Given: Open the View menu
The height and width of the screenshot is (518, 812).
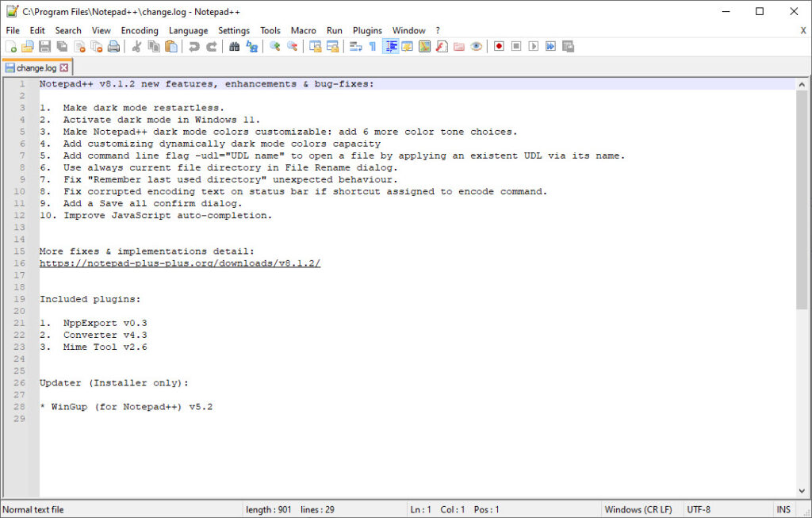Looking at the screenshot, I should [x=101, y=31].
